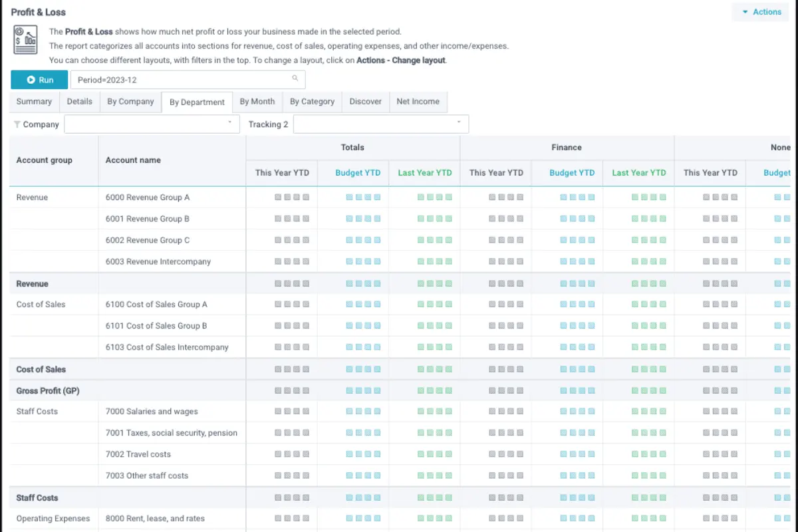
Task: Switch to the Summary tab
Action: click(x=35, y=102)
